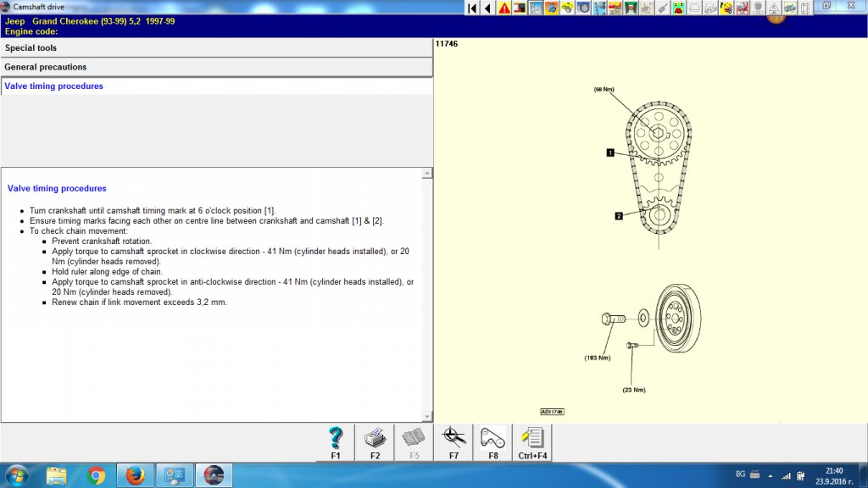Open Windows Start menu

16,475
